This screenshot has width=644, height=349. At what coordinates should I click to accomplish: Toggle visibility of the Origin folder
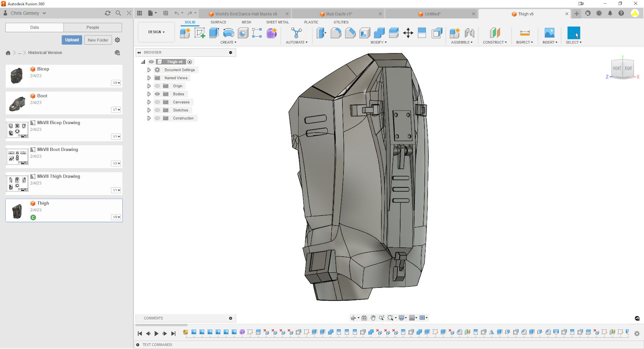pos(157,86)
